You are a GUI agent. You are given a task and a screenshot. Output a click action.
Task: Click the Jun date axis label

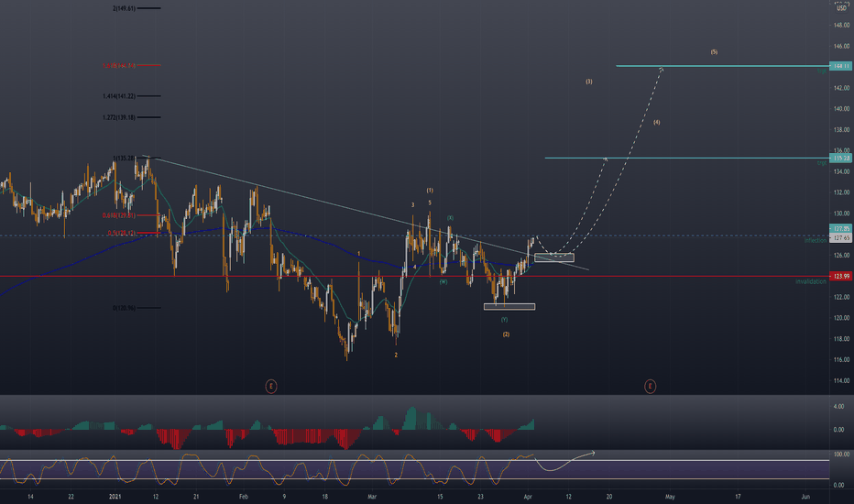coord(805,497)
